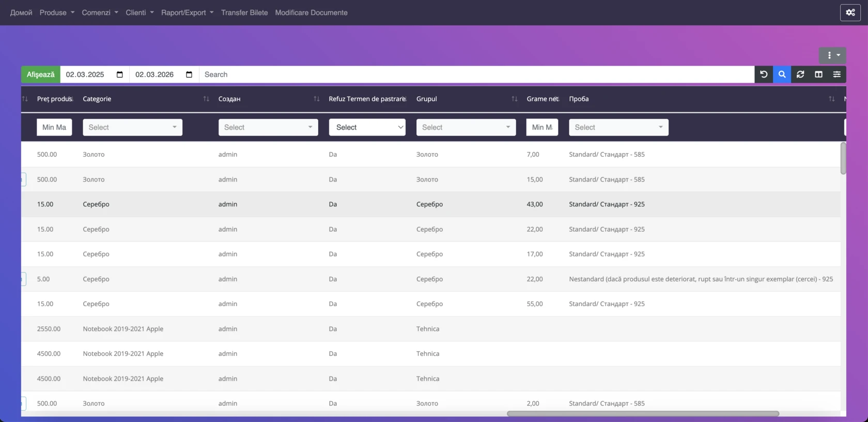Click price cell 2550.00
The height and width of the screenshot is (422, 868).
[x=49, y=329]
